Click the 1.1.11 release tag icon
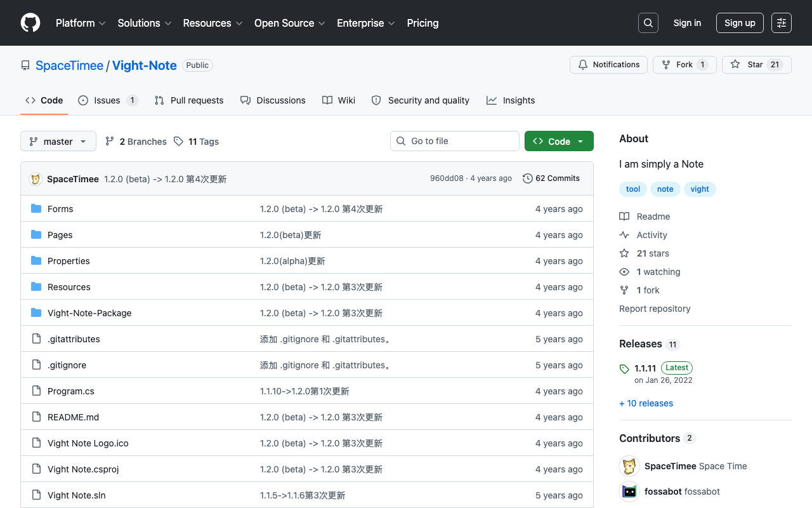The height and width of the screenshot is (508, 812). tap(624, 369)
